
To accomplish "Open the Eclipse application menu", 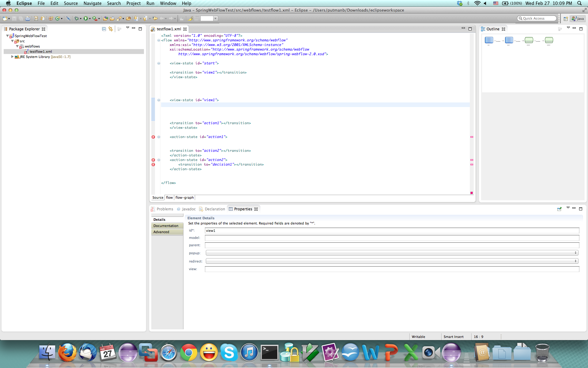I will click(x=24, y=3).
